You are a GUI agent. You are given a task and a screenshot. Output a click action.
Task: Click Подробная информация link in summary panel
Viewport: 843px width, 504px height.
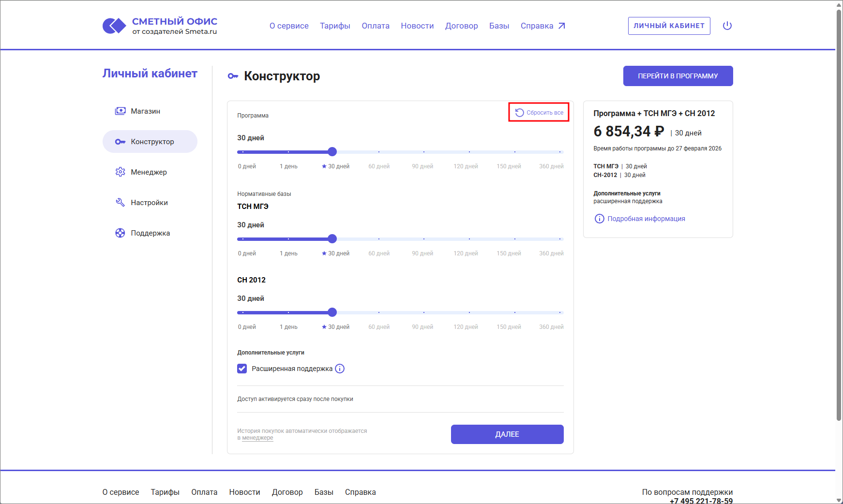[x=646, y=219]
